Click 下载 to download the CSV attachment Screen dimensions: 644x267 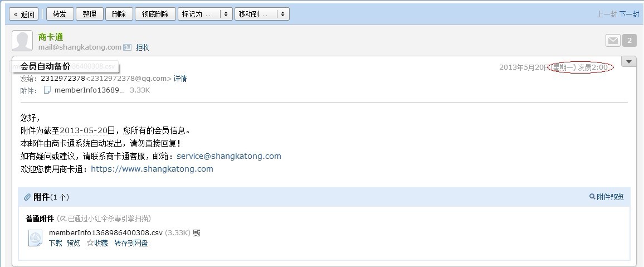click(55, 243)
